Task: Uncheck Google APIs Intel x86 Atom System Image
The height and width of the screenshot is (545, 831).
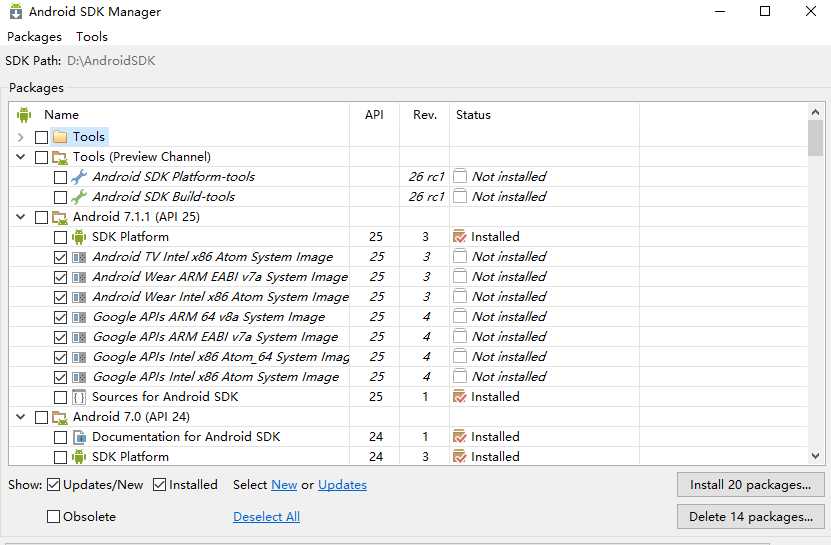Action: (x=60, y=377)
